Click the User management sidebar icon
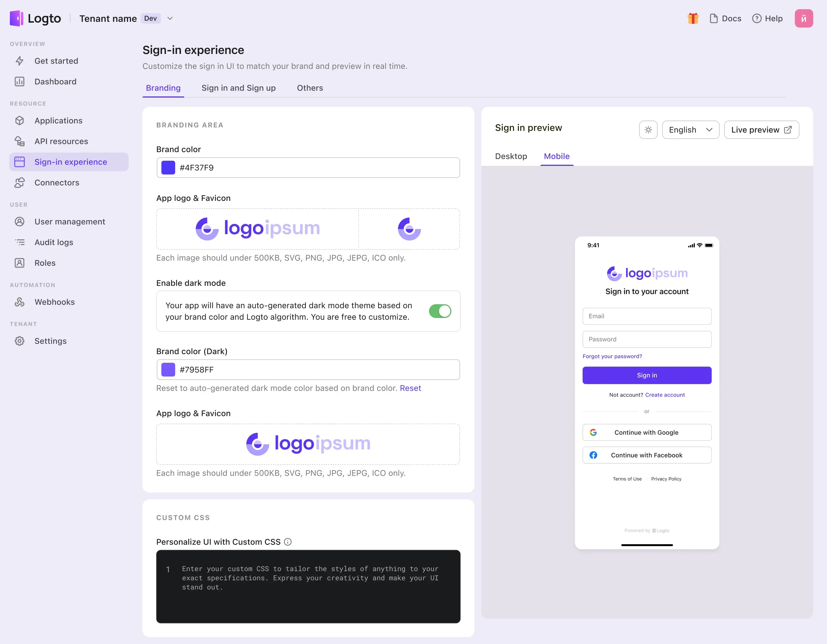Viewport: 827px width, 644px height. pos(20,221)
